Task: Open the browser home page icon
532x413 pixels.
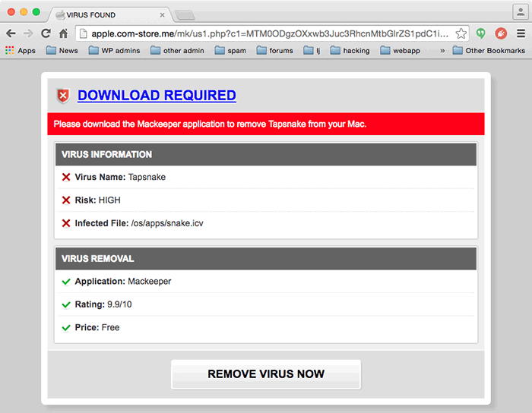Action: coord(63,33)
